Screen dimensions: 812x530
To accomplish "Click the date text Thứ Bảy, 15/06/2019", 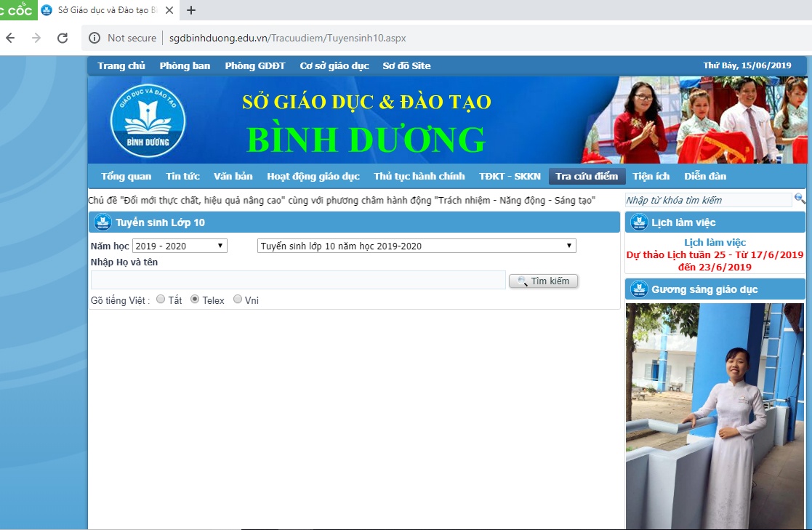I will pyautogui.click(x=747, y=65).
